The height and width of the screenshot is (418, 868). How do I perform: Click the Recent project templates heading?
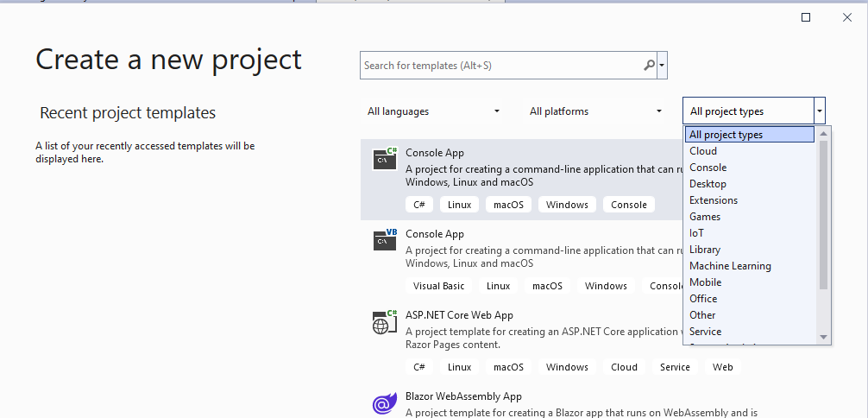point(128,113)
